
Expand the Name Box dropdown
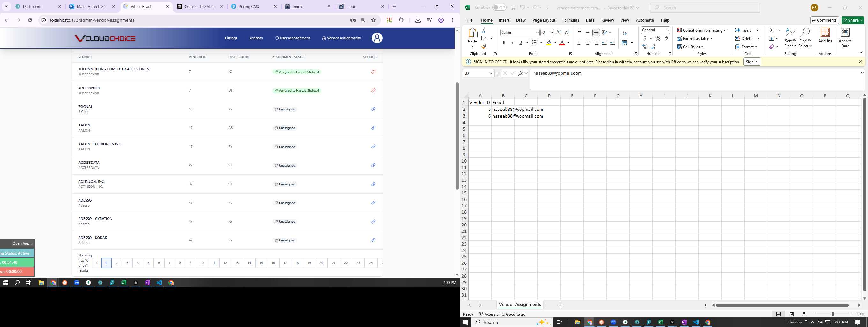pyautogui.click(x=490, y=73)
